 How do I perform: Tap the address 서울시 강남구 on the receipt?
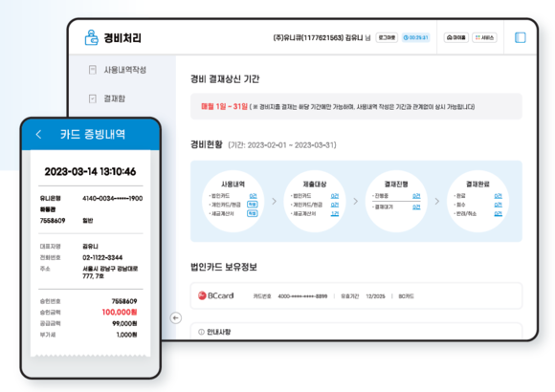(x=110, y=272)
